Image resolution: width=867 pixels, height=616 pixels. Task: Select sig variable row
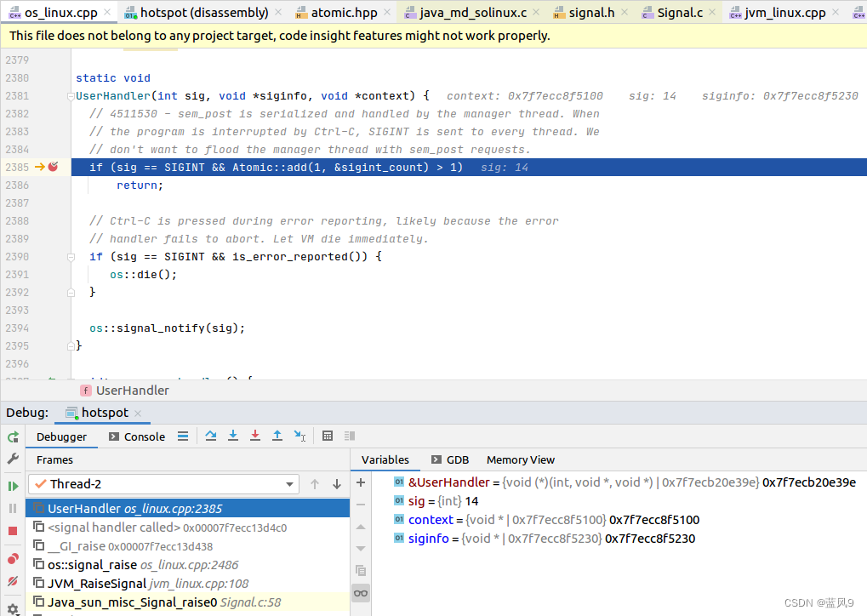(x=619, y=501)
